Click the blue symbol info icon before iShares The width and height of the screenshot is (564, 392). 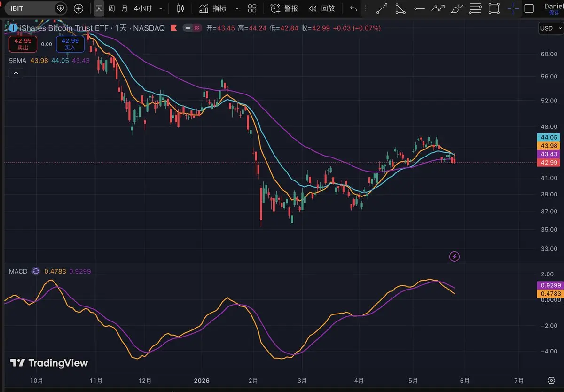(13, 28)
